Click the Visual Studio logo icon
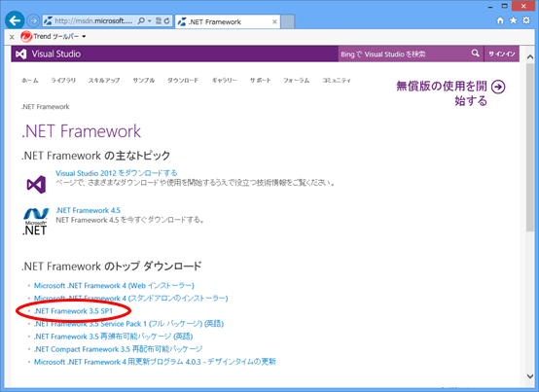 pyautogui.click(x=21, y=53)
